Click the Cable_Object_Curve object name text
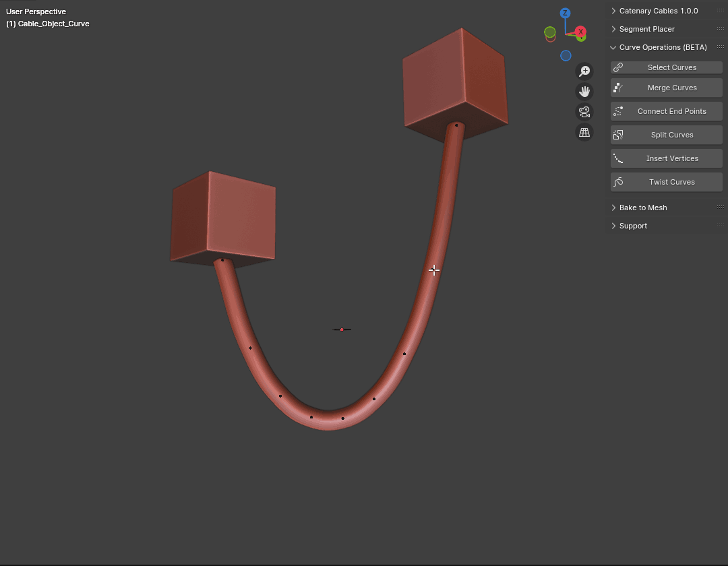The height and width of the screenshot is (566, 728). (53, 24)
